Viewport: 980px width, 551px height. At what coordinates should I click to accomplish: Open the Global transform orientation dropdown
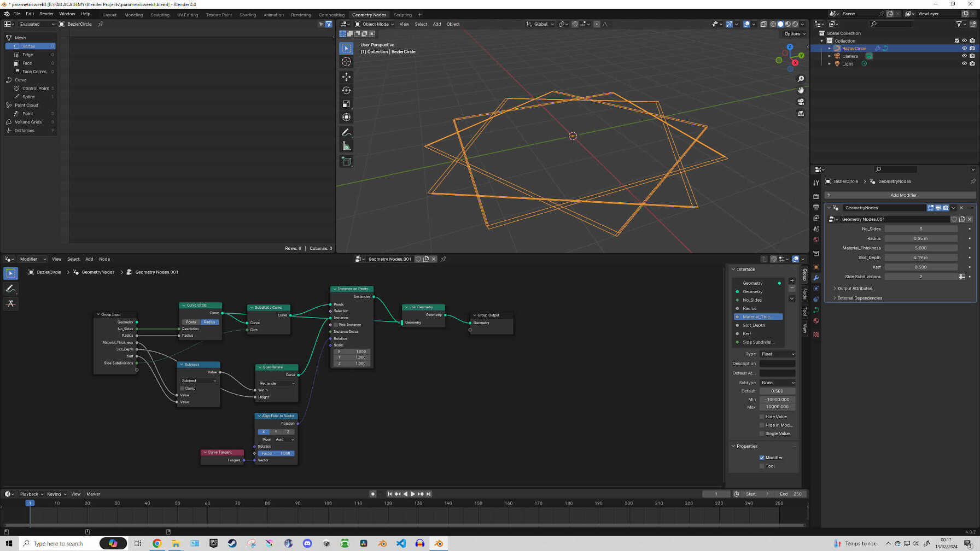tap(540, 24)
